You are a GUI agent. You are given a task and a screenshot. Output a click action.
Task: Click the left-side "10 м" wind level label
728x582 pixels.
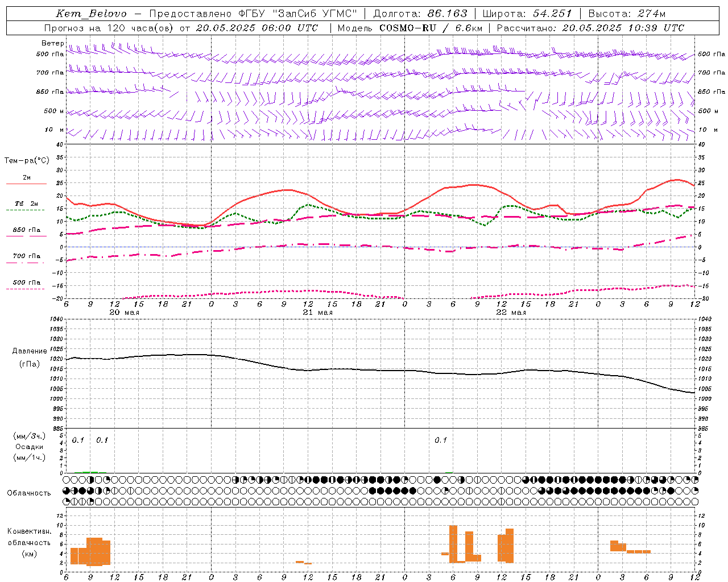(x=54, y=130)
